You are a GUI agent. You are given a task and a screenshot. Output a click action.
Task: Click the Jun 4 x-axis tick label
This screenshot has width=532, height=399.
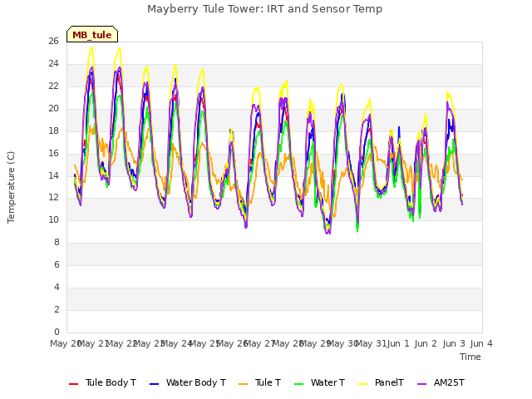pyautogui.click(x=481, y=343)
